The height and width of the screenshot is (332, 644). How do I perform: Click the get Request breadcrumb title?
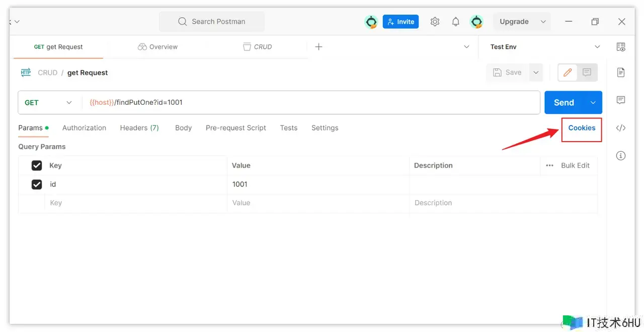coord(88,73)
